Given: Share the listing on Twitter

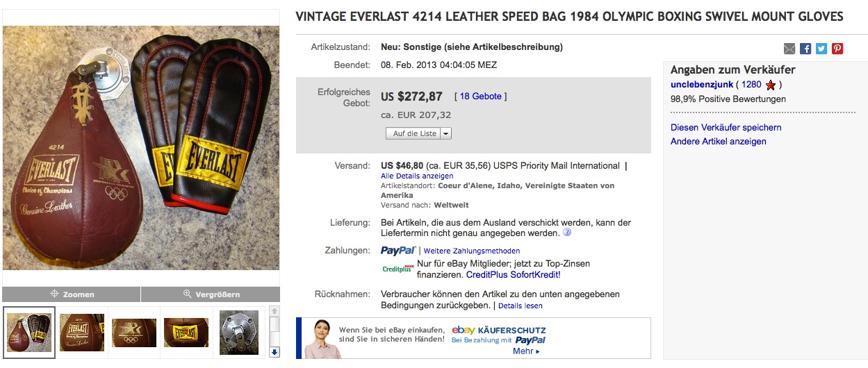Looking at the screenshot, I should [x=821, y=49].
